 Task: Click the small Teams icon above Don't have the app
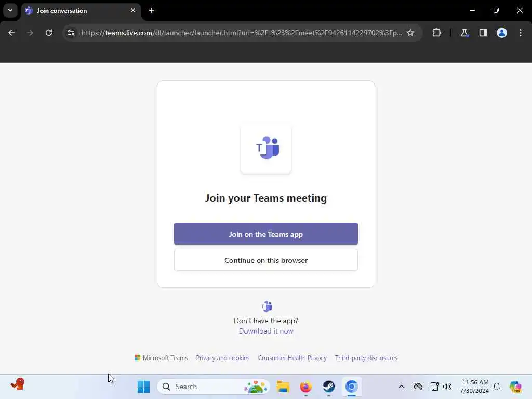[x=267, y=307]
